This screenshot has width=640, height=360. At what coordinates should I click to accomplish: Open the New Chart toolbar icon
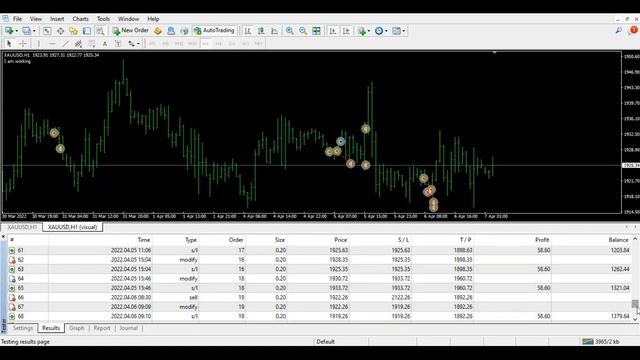tap(9, 31)
